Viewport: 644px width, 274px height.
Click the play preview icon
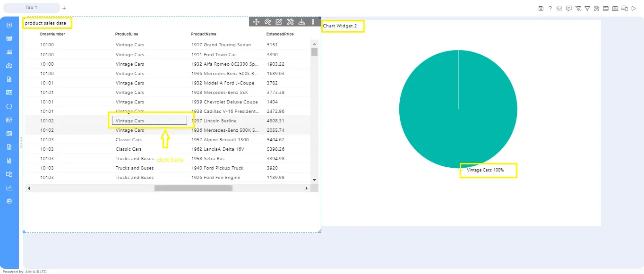pyautogui.click(x=634, y=8)
